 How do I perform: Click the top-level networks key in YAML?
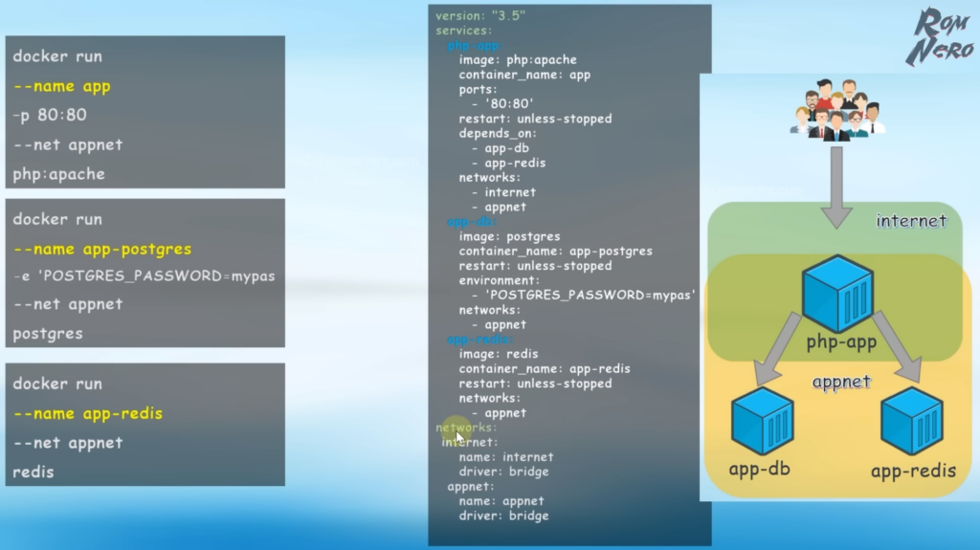pos(466,428)
